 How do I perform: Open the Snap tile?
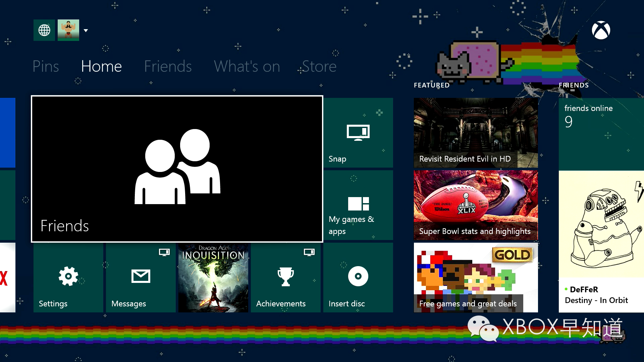[358, 133]
